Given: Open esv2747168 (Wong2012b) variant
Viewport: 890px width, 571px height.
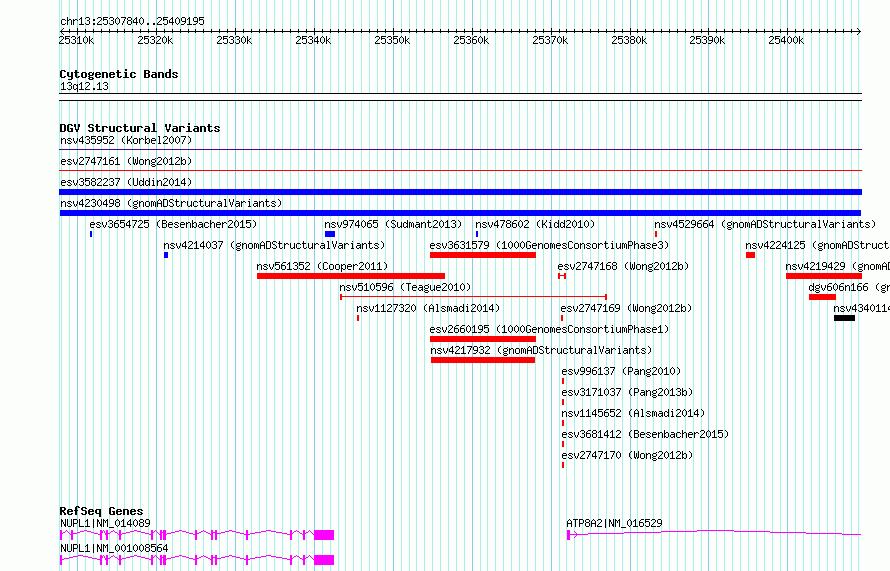Looking at the screenshot, I should pyautogui.click(x=623, y=266).
